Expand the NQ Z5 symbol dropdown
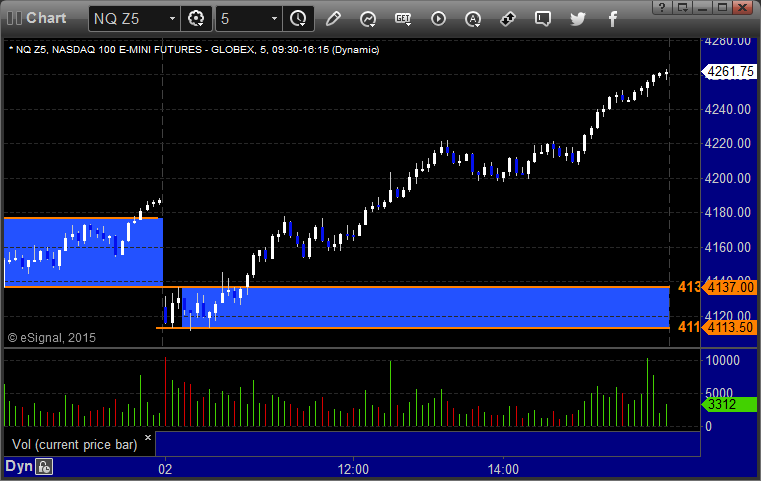The height and width of the screenshot is (481, 761). pos(172,19)
